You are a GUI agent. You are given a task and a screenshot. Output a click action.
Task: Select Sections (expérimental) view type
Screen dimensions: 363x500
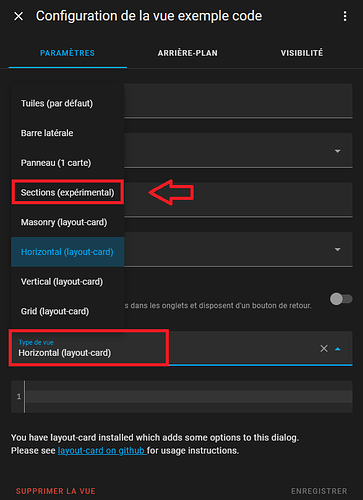coord(67,192)
